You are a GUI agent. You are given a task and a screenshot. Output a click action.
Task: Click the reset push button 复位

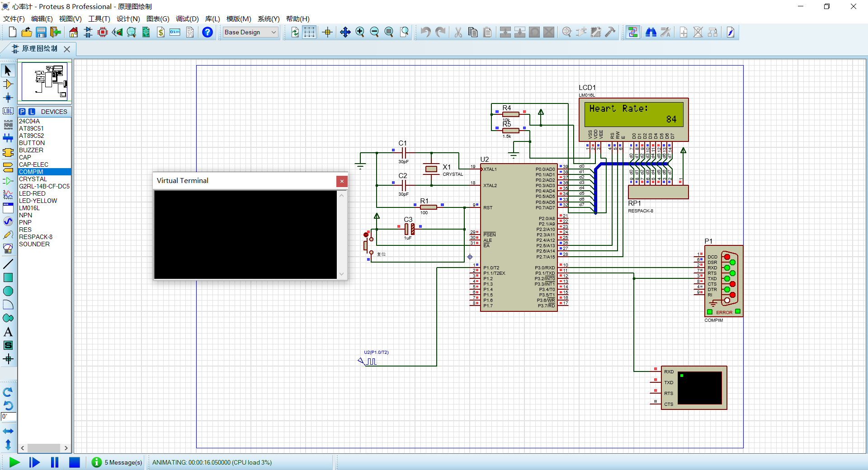click(x=368, y=245)
